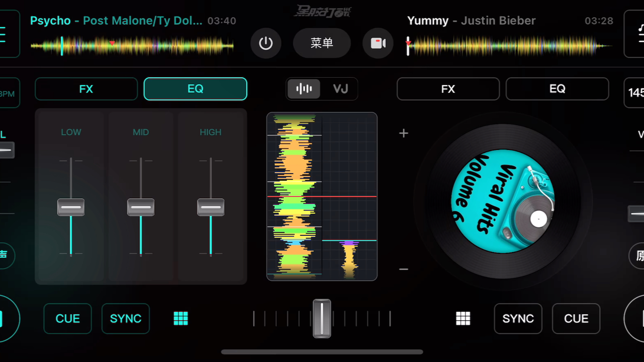Click the right deck 145 BPM display
The width and height of the screenshot is (644, 362).
coord(634,93)
